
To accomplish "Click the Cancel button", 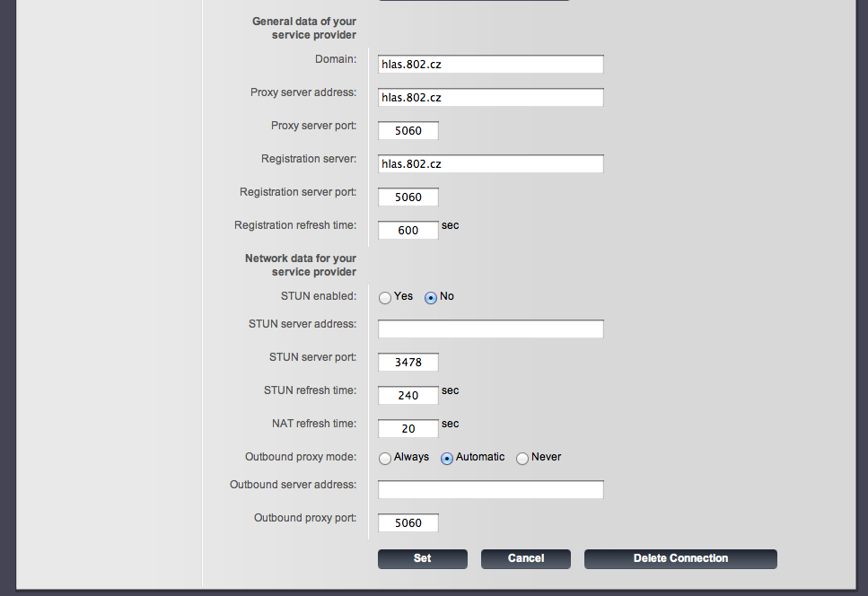I will 525,559.
